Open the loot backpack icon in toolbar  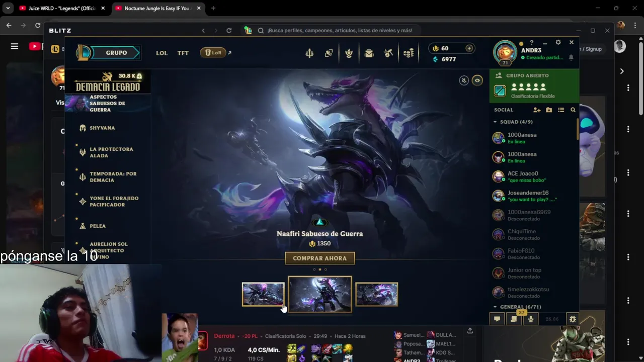369,53
